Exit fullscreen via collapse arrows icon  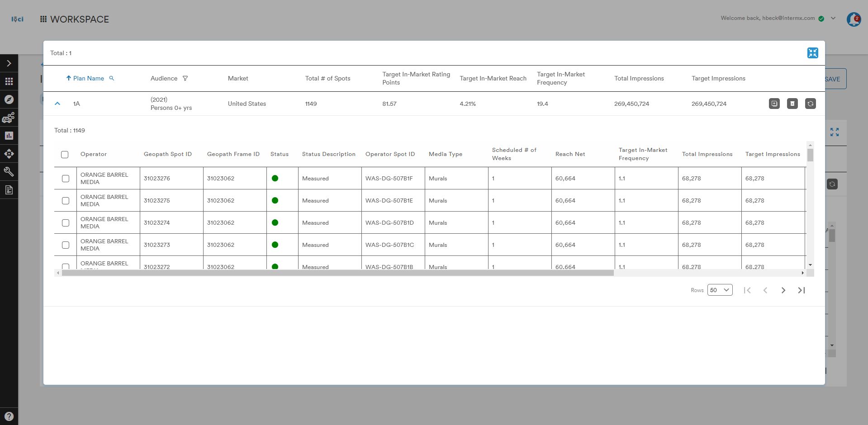(812, 53)
